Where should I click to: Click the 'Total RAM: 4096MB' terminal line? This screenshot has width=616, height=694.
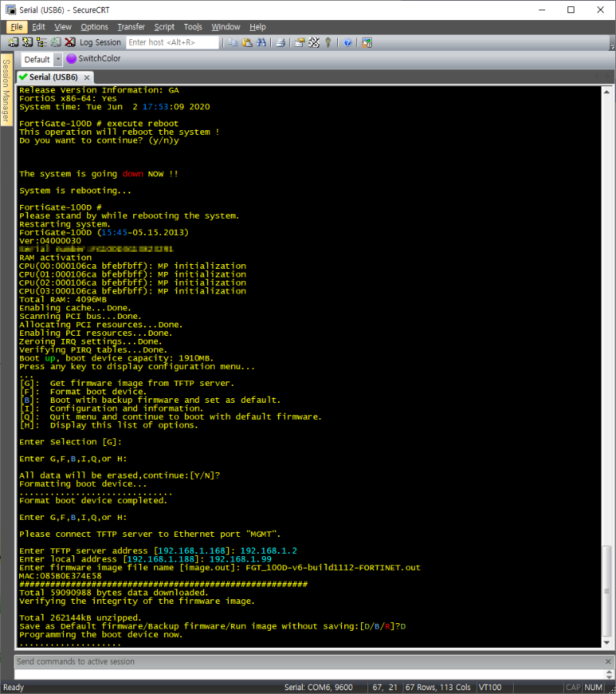(x=63, y=300)
